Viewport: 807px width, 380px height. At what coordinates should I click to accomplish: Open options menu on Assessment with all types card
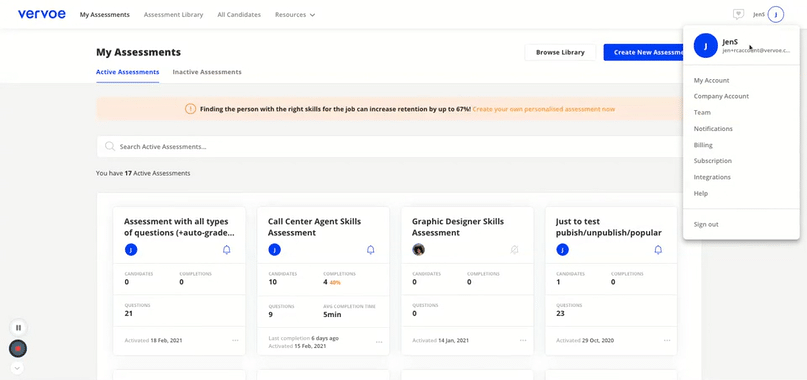(x=235, y=340)
